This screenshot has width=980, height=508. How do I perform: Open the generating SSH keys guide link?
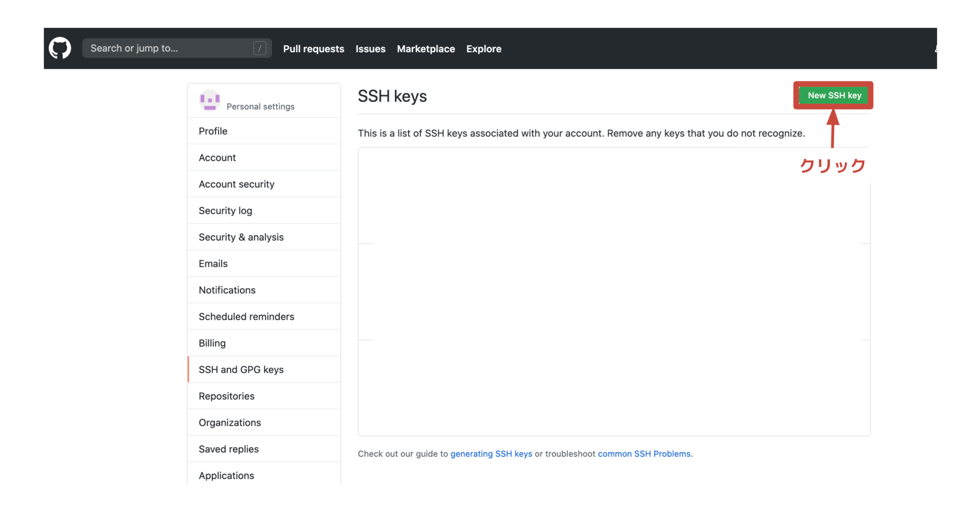491,453
